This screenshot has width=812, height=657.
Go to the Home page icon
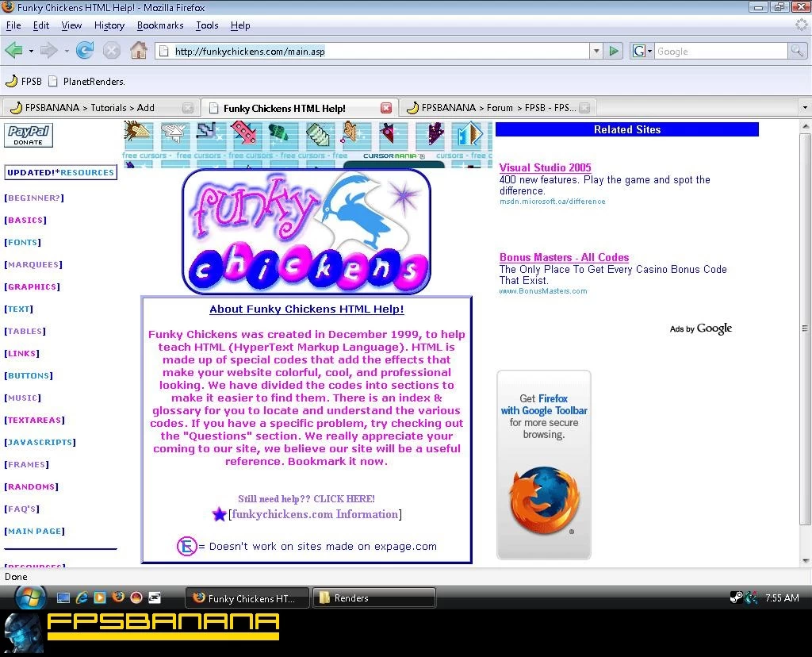click(138, 50)
